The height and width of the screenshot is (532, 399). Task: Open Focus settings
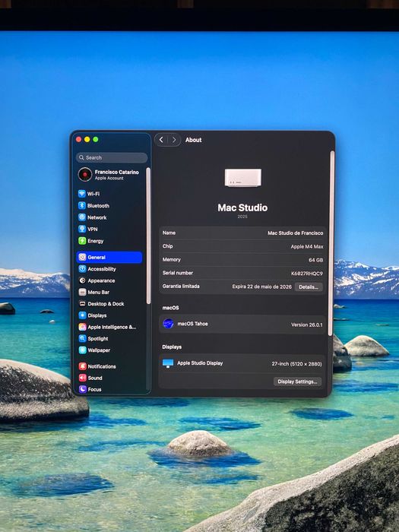click(90, 389)
